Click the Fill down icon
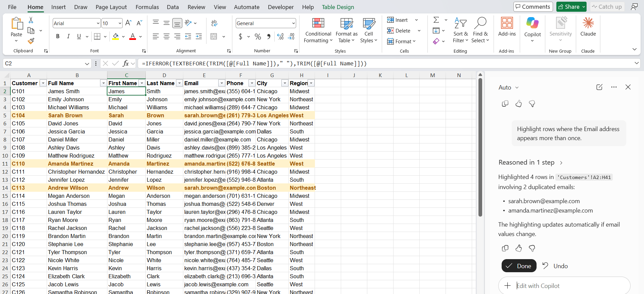 [436, 31]
